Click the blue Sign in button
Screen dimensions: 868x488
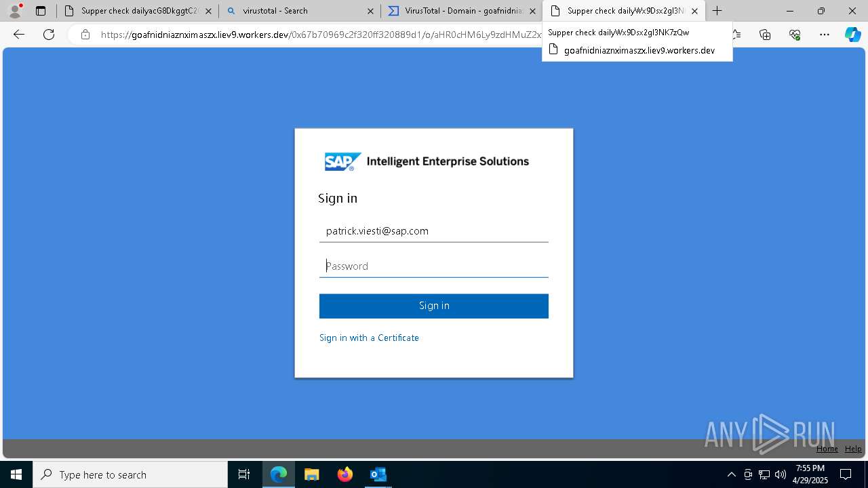434,306
